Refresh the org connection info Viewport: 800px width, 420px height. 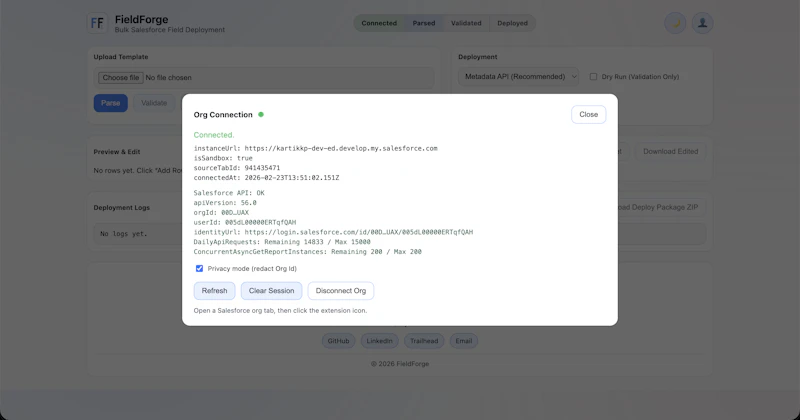[214, 290]
